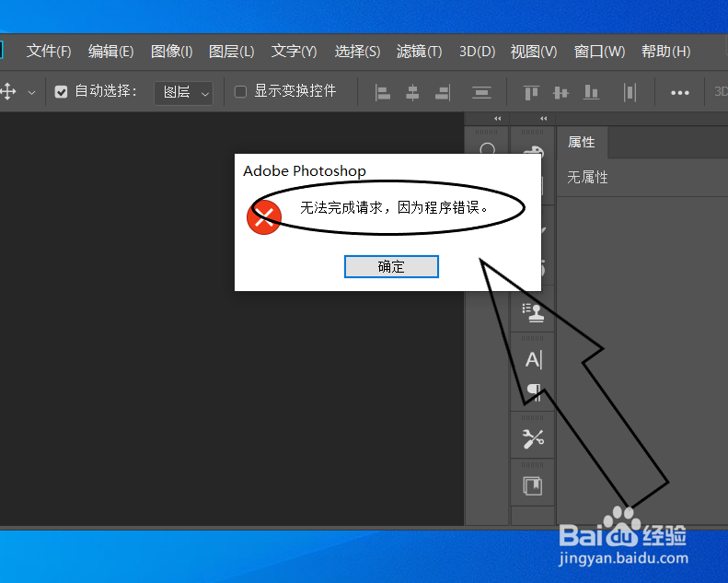Open the 图像(I) menu
728x583 pixels.
pyautogui.click(x=172, y=51)
